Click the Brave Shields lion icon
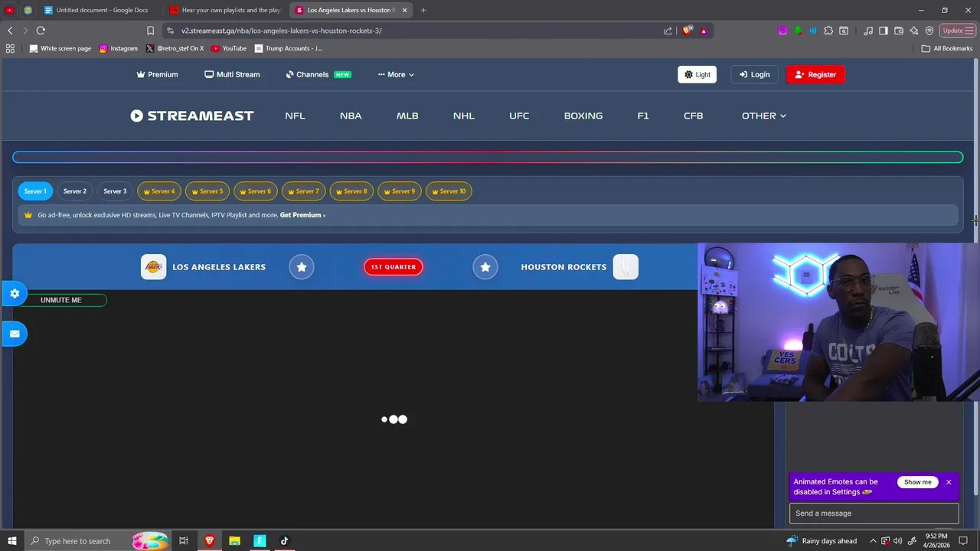 [x=687, y=31]
